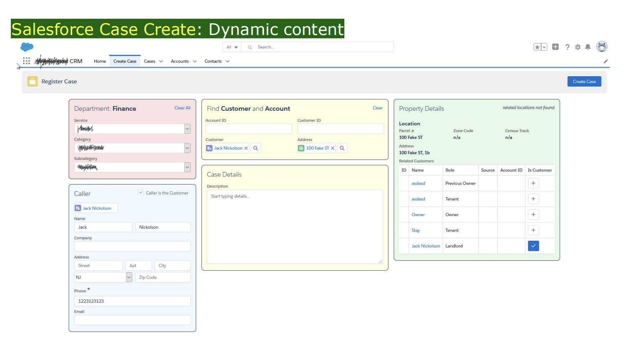Viewport: 637px width, 364px height.
Task: Open the user avatar profile menu
Action: coord(602,47)
